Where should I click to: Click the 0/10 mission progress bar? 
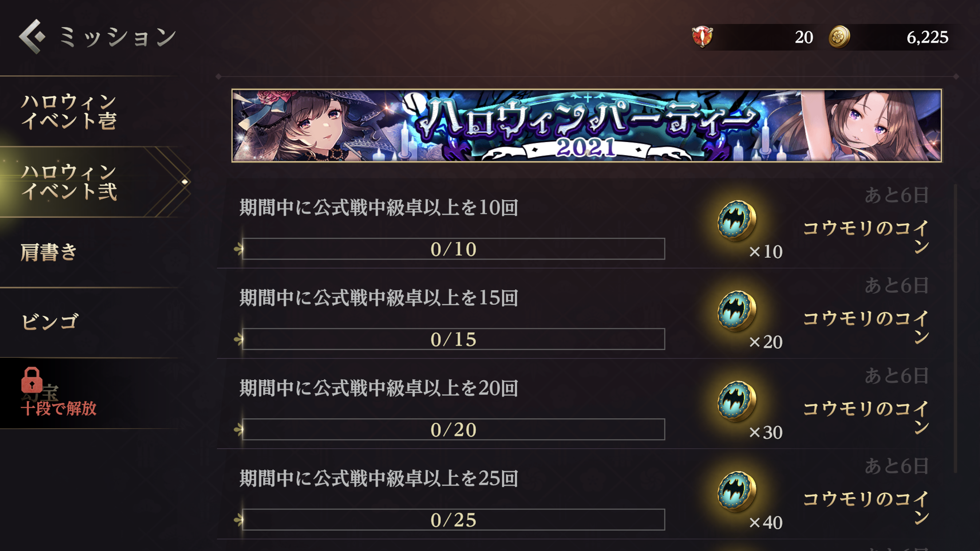[453, 249]
